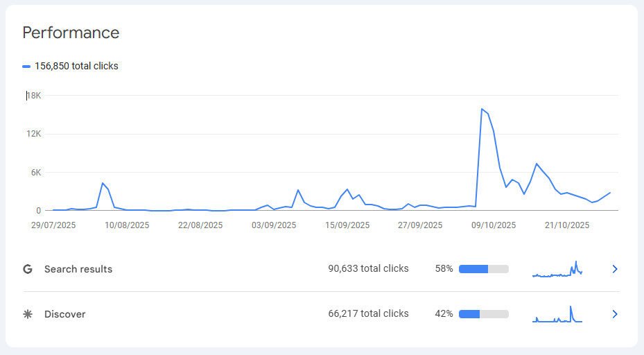644x355 pixels.
Task: Click the 156,850 total clicks legend label
Action: (76, 67)
